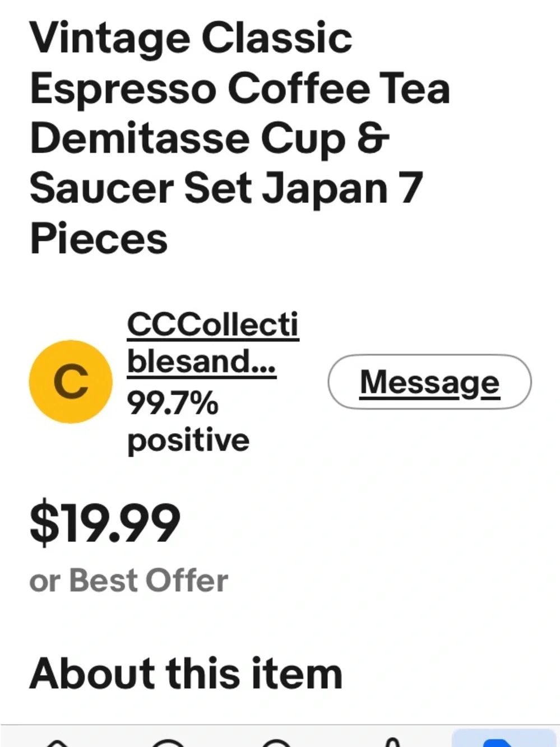Click the word "Pieces" in the title

(99, 239)
